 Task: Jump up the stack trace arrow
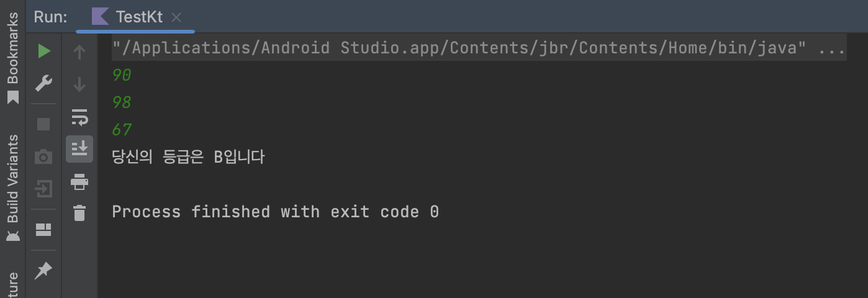click(x=79, y=52)
